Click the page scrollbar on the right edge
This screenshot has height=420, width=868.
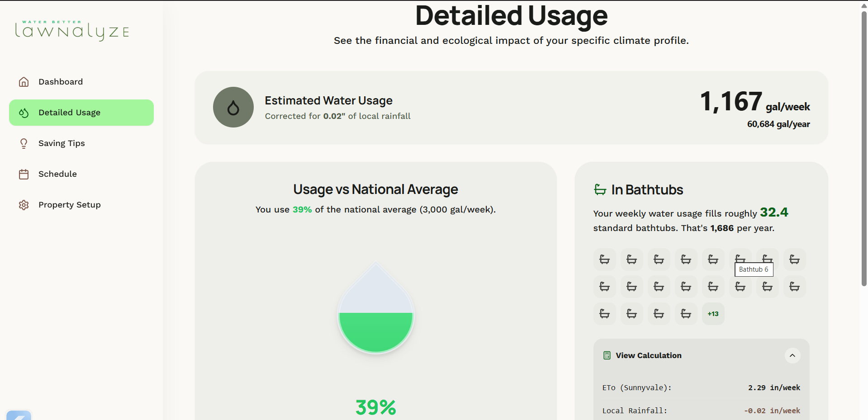pos(864,149)
